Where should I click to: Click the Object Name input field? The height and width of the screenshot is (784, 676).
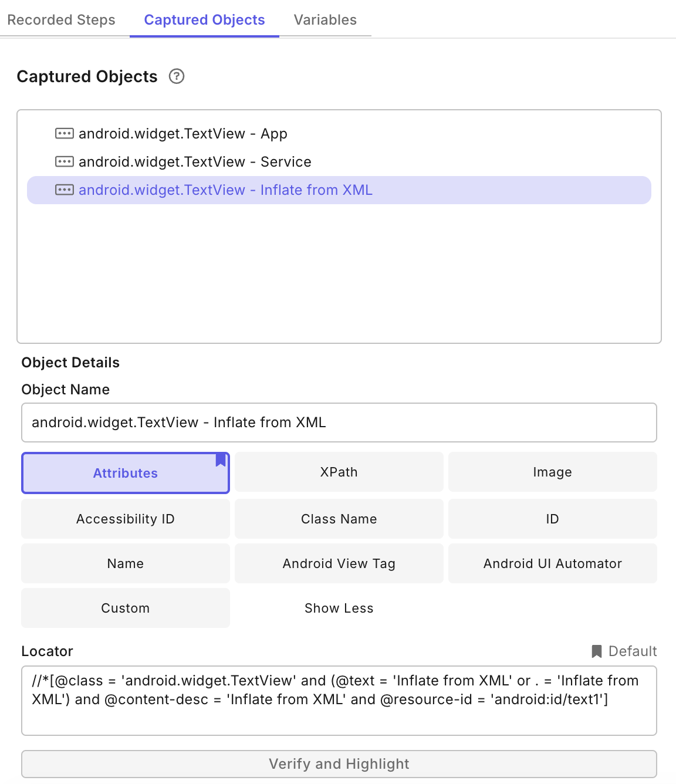point(339,423)
